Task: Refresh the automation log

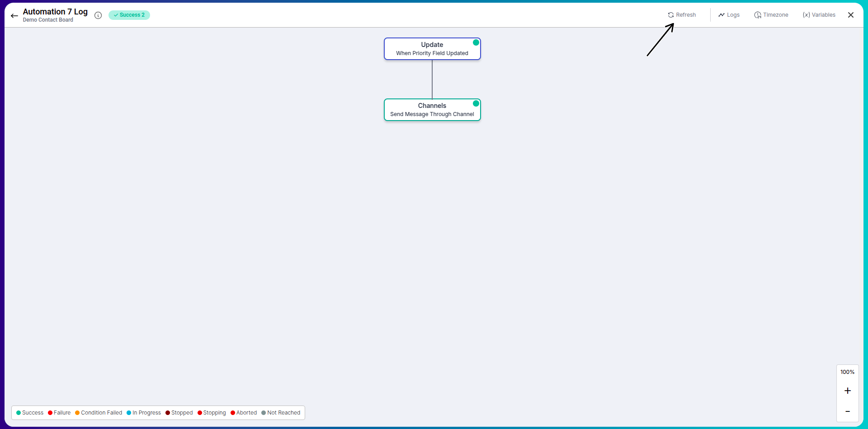Action: 682,15
